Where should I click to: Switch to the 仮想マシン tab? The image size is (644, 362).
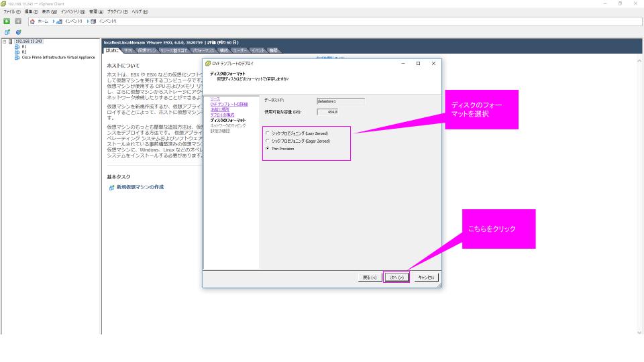pos(147,50)
